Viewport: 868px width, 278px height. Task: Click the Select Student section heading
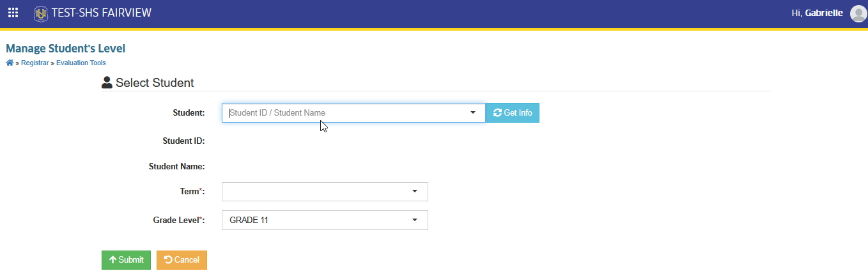(x=155, y=83)
